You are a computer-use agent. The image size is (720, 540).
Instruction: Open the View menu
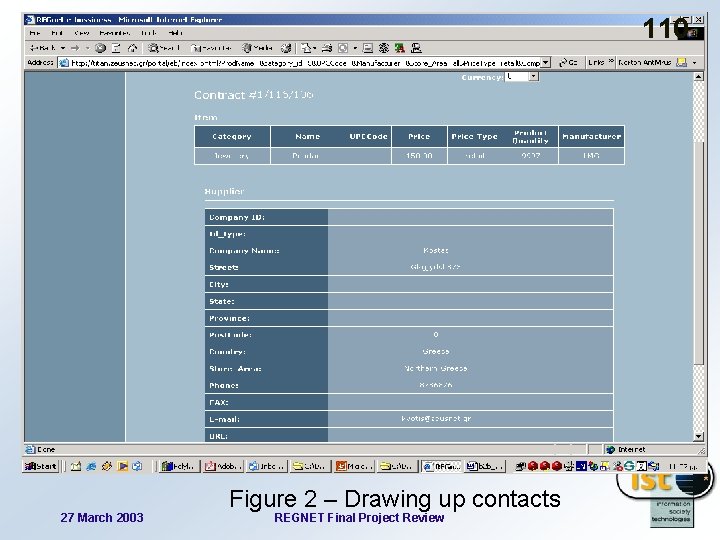tap(82, 33)
